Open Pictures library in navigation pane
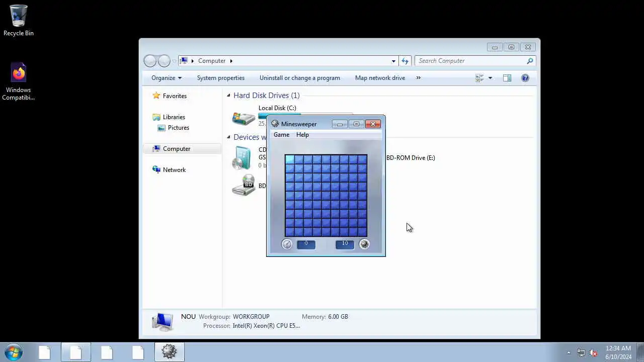The image size is (644, 362). tap(179, 128)
